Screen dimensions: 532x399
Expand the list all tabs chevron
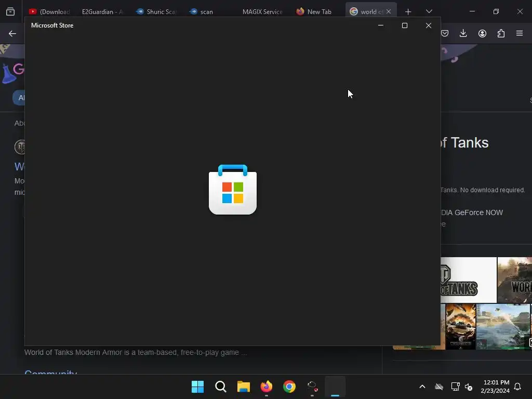tap(429, 11)
